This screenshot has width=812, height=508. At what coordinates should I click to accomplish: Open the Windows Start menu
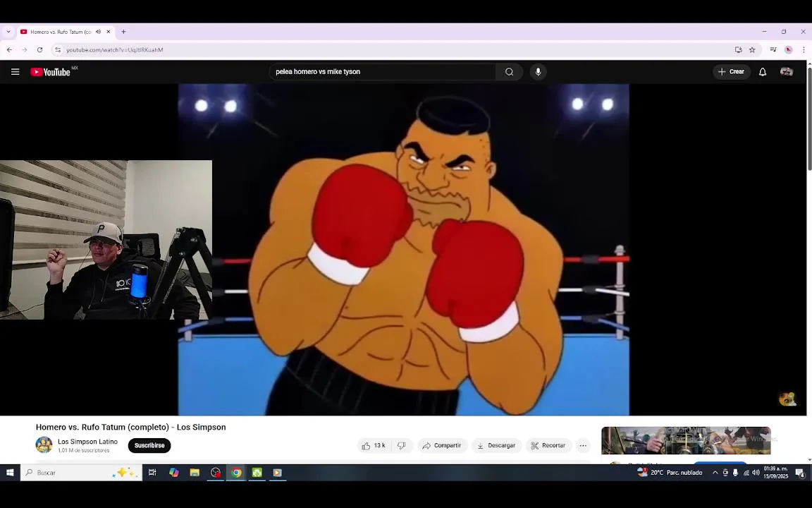10,473
